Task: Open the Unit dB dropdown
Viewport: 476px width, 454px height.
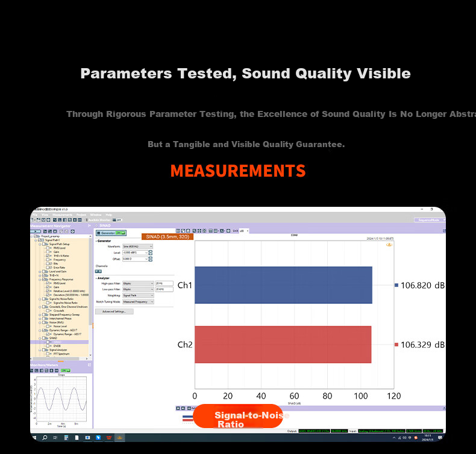Action: click(x=245, y=231)
